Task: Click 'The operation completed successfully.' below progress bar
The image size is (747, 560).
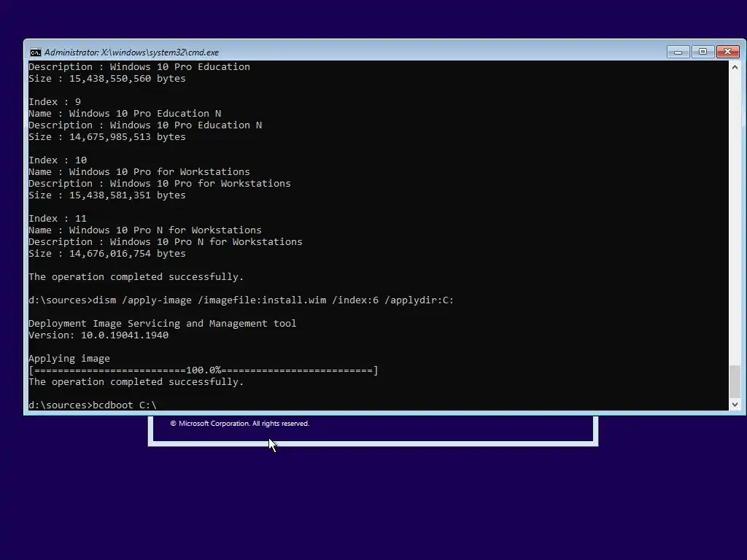Action: click(x=136, y=381)
